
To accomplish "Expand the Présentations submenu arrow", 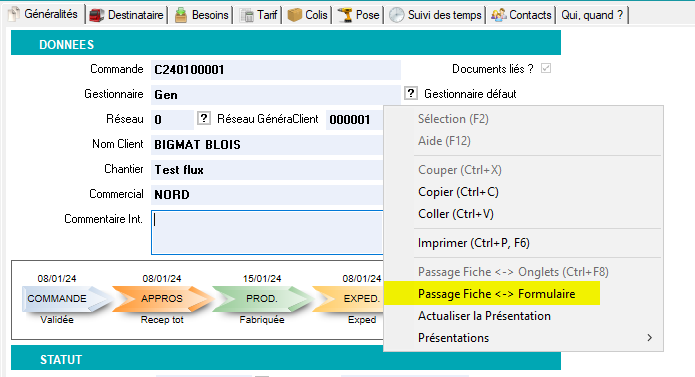I will (x=649, y=338).
